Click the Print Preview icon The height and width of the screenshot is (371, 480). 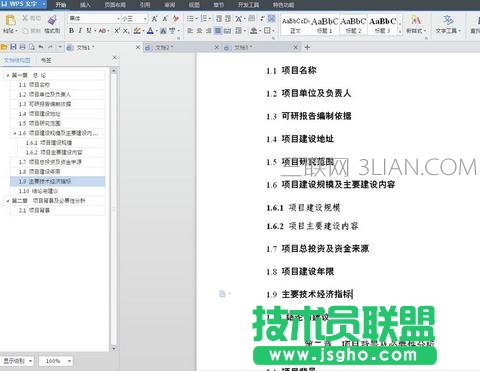click(31, 47)
